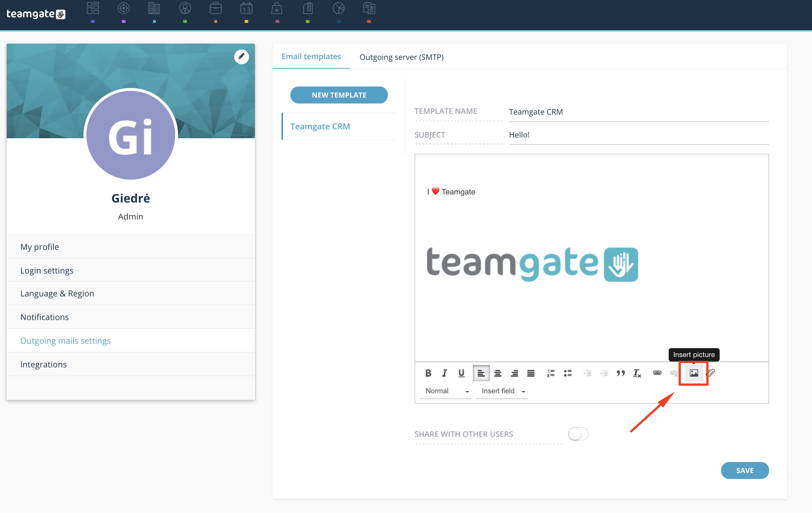Open the documents reports icon in top navigation
Viewport: 812px width, 513px height.
click(369, 8)
